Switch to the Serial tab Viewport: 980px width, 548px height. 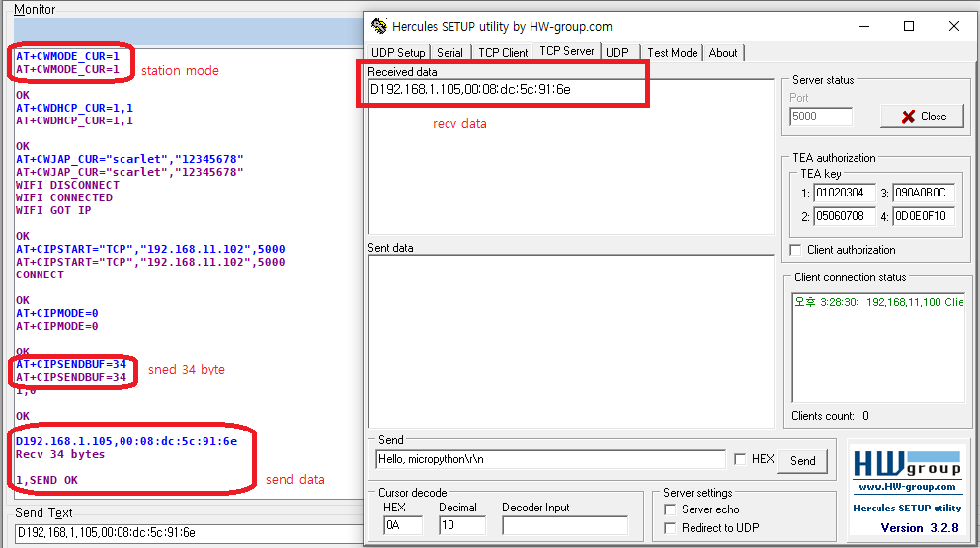pos(450,53)
